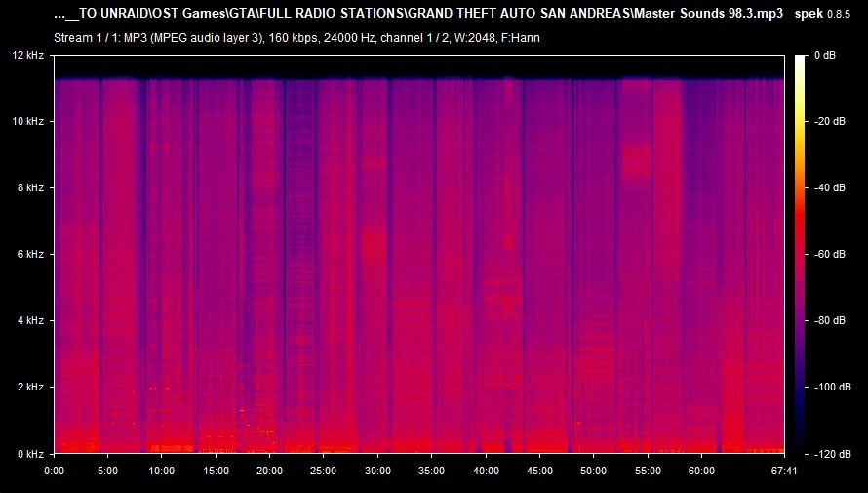Click the spek 0.8.5 version label
This screenshot has height=493, width=868.
(x=822, y=14)
